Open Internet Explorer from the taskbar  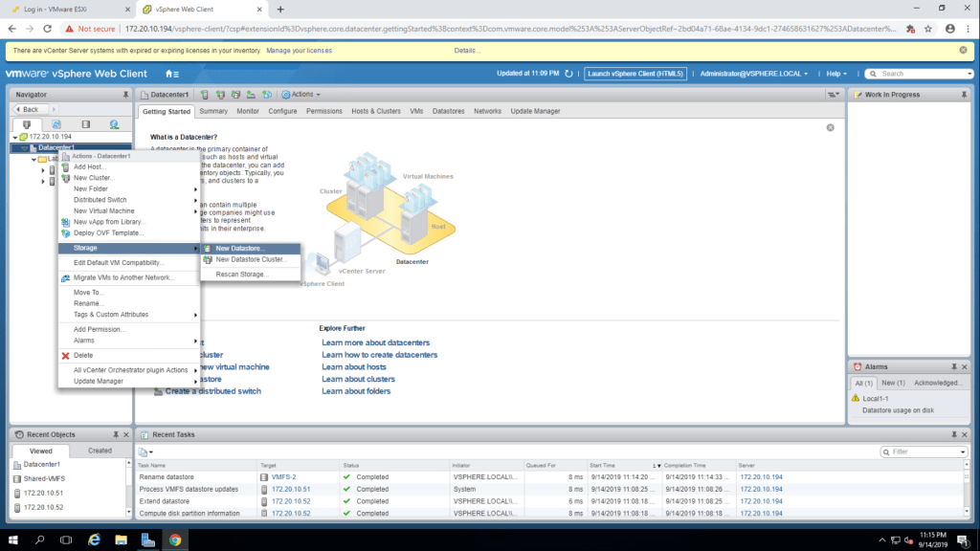pyautogui.click(x=94, y=540)
